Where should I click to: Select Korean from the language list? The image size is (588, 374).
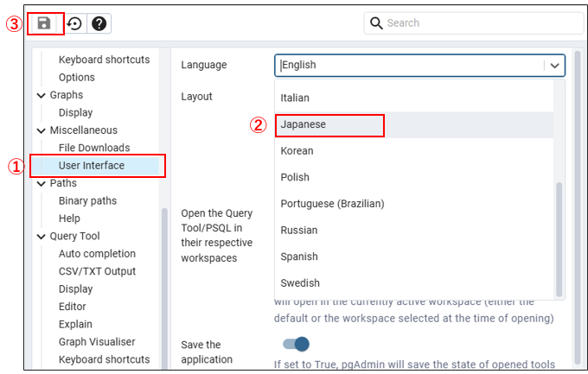[x=297, y=150]
